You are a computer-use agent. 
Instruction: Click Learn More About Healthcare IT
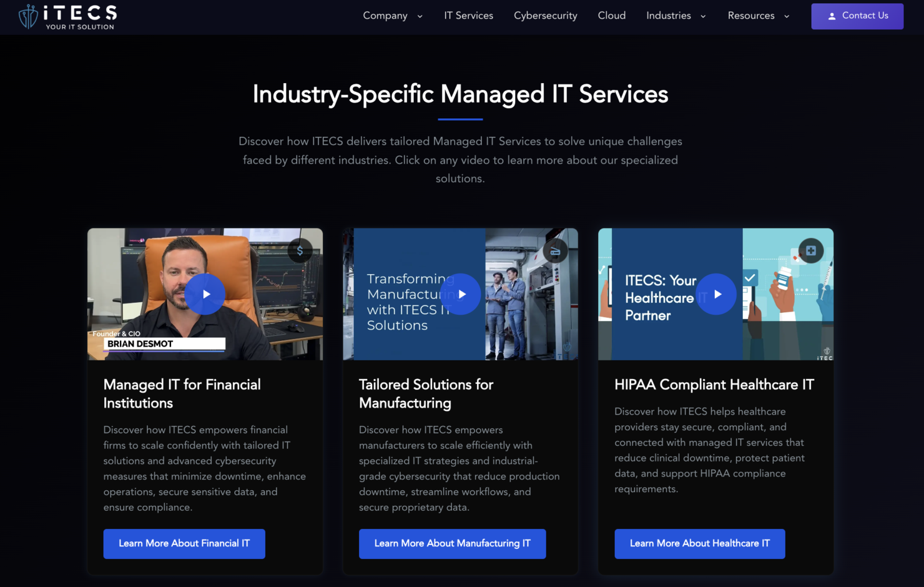pos(700,544)
